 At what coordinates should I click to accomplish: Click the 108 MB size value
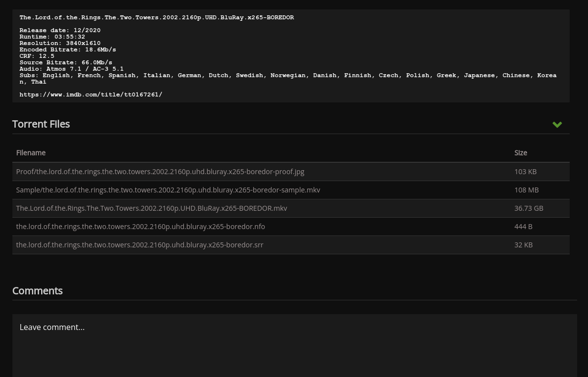coord(526,190)
